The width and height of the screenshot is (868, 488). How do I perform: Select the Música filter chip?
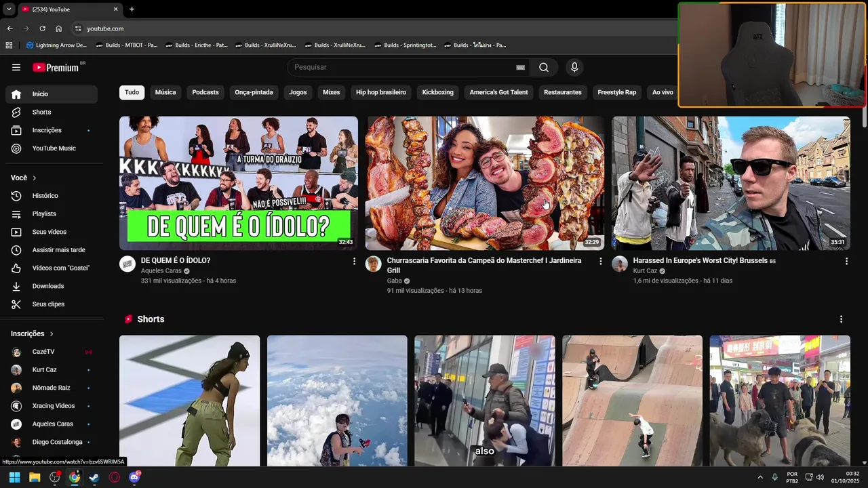(165, 92)
